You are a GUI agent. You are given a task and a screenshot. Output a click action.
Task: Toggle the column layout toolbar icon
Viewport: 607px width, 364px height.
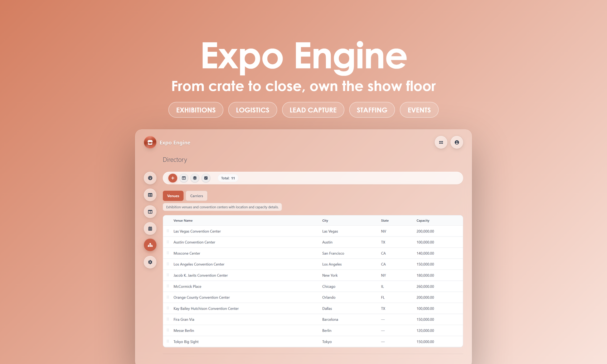pos(184,178)
